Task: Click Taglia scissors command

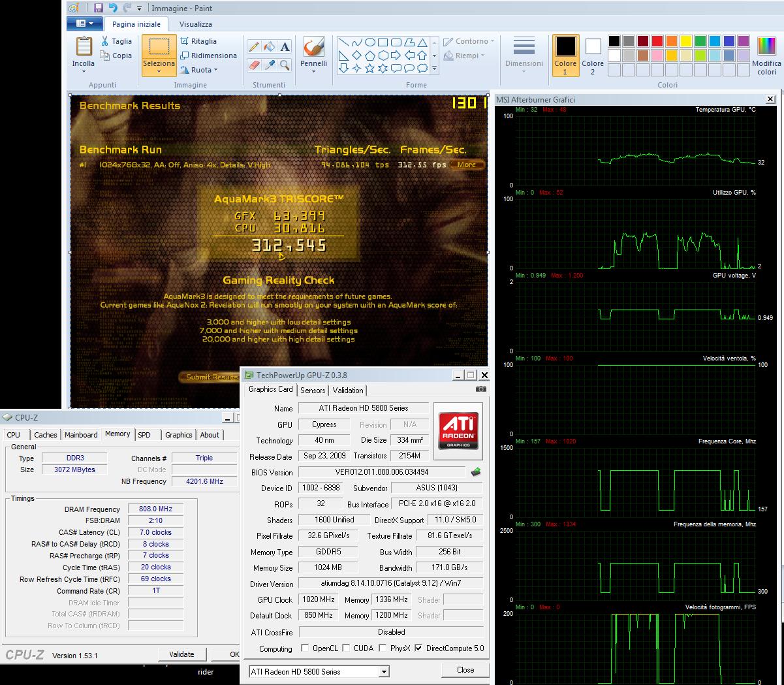Action: pyautogui.click(x=117, y=41)
